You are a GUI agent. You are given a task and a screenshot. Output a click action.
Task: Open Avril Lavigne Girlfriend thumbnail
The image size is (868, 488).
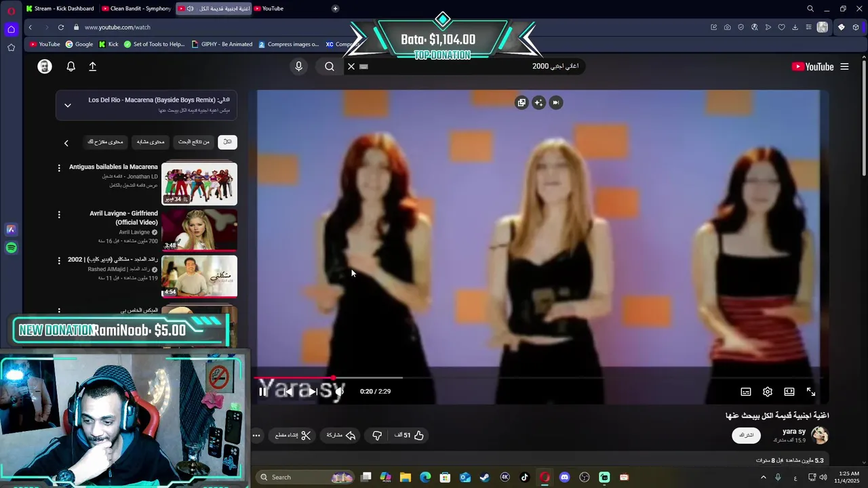tap(199, 230)
